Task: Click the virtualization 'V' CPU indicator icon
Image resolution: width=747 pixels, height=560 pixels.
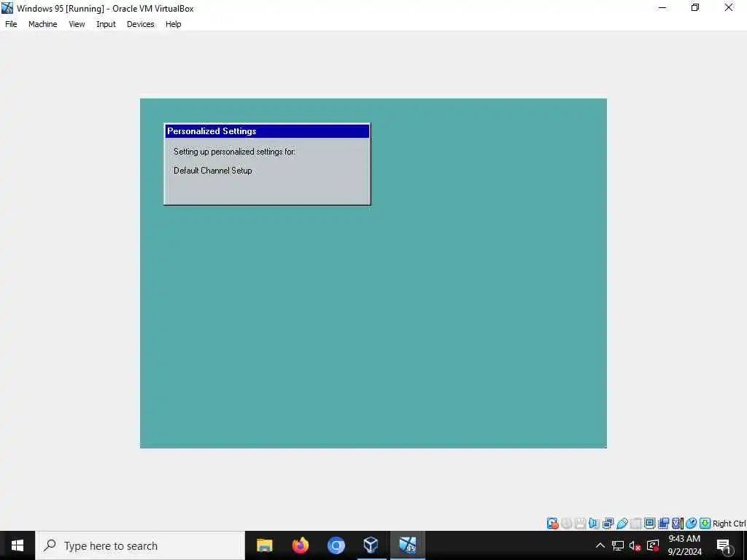Action: 677,524
